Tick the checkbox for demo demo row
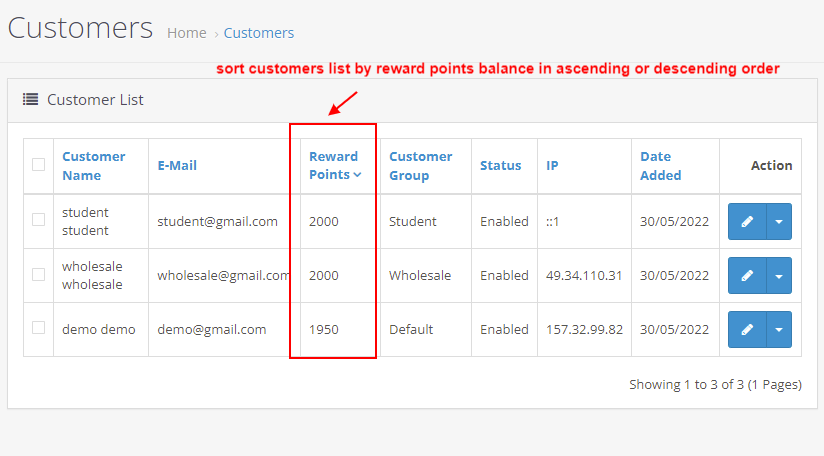824x456 pixels. tap(38, 328)
